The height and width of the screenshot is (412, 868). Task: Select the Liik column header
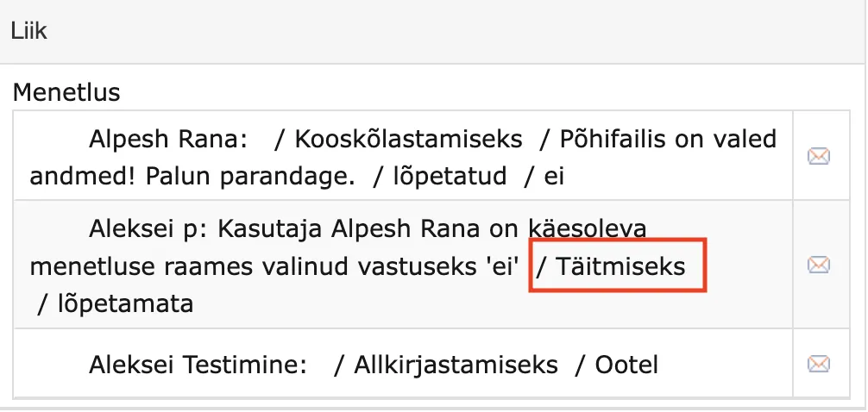coord(28,31)
